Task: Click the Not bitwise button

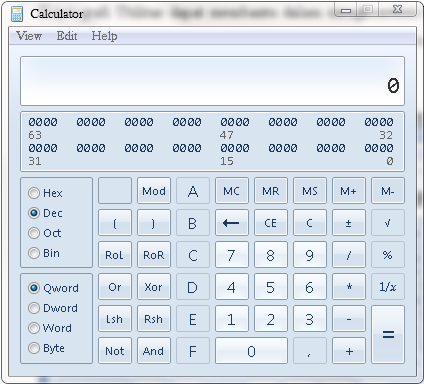Action: pos(115,351)
